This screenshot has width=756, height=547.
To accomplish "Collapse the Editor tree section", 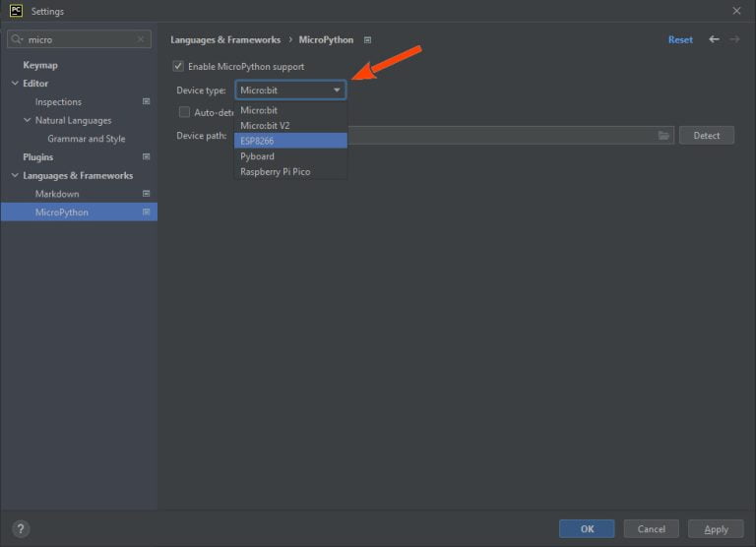I will point(15,84).
